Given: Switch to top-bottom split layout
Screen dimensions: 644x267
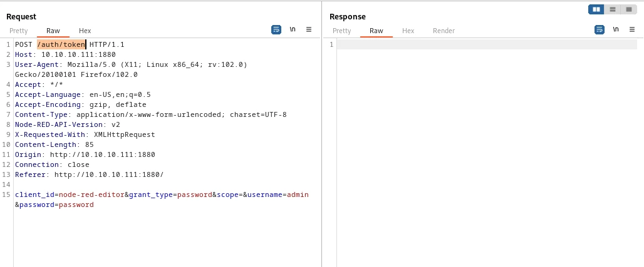Looking at the screenshot, I should [613, 9].
